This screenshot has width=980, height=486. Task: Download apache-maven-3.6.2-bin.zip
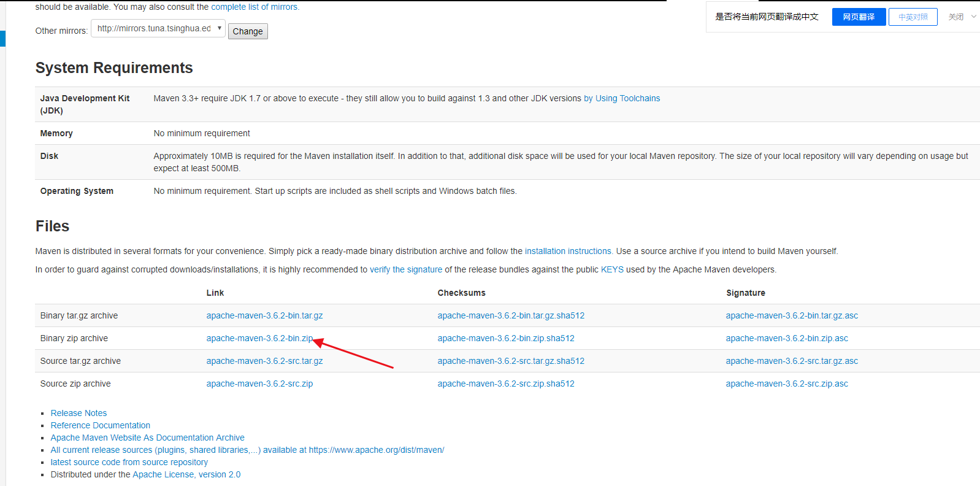click(259, 338)
